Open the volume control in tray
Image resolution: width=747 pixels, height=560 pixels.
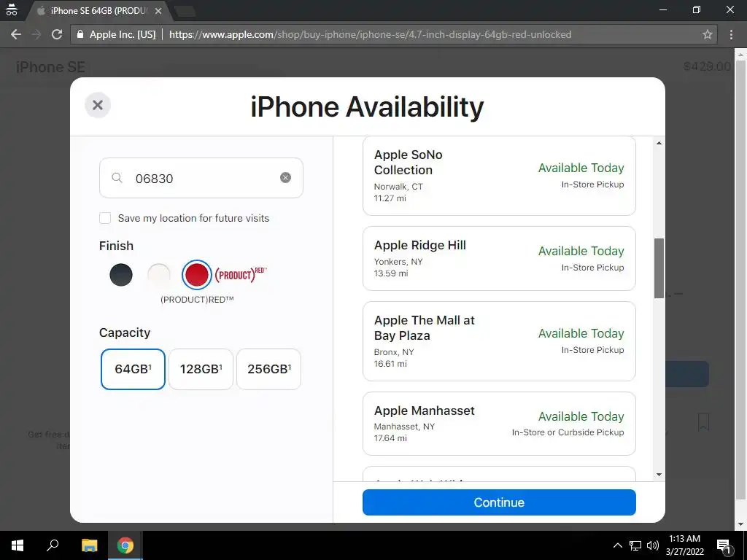(653, 545)
